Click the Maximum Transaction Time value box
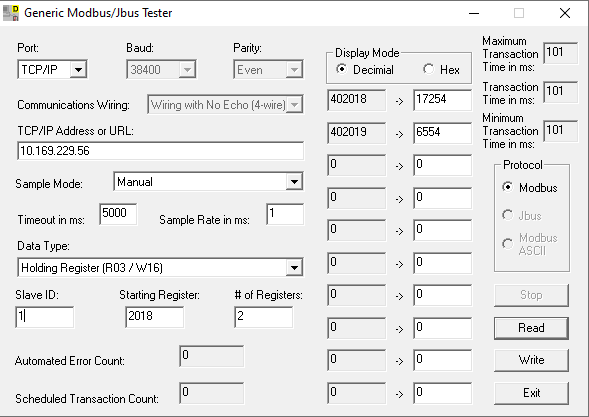This screenshot has height=417, width=589. point(560,53)
